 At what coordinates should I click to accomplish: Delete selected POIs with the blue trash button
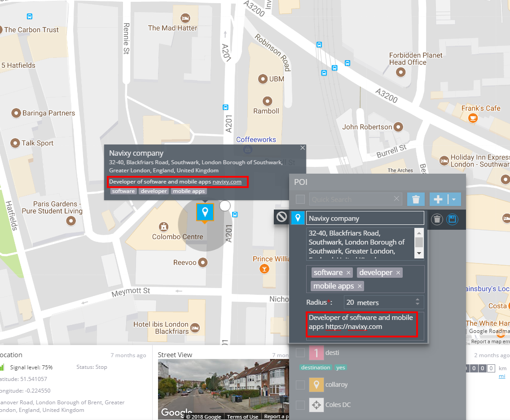pos(416,199)
